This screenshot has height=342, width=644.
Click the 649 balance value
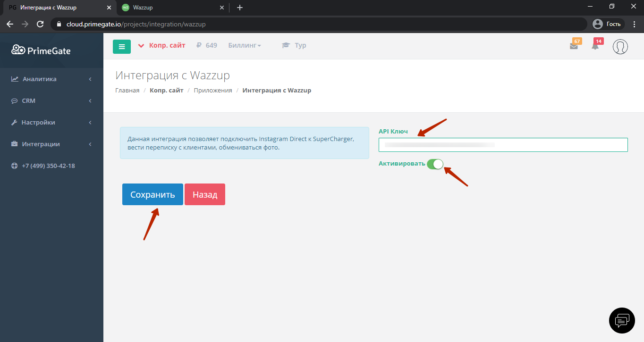click(x=212, y=45)
